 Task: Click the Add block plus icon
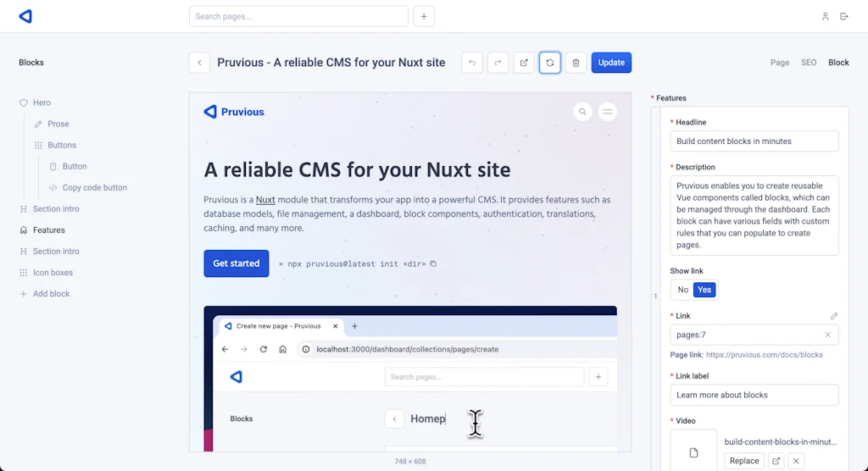click(x=23, y=294)
